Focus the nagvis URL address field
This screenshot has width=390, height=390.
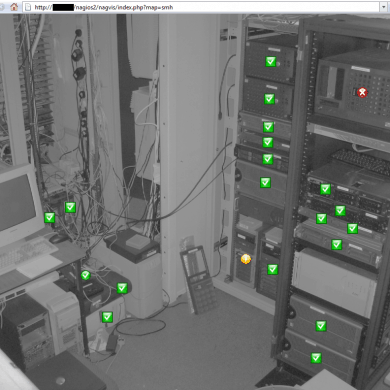point(202,7)
